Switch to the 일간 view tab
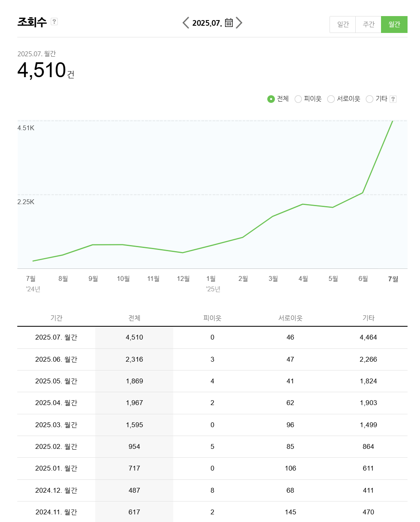 (342, 24)
